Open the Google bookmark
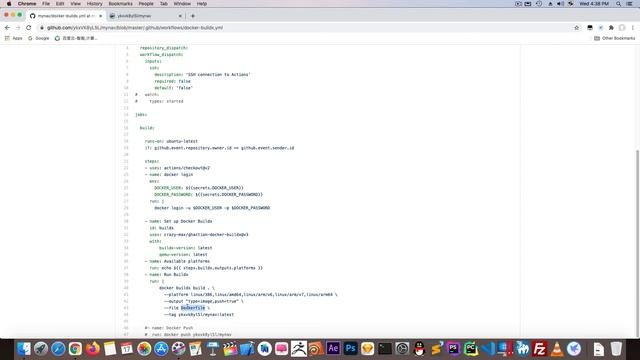The height and width of the screenshot is (360, 640). pos(39,38)
